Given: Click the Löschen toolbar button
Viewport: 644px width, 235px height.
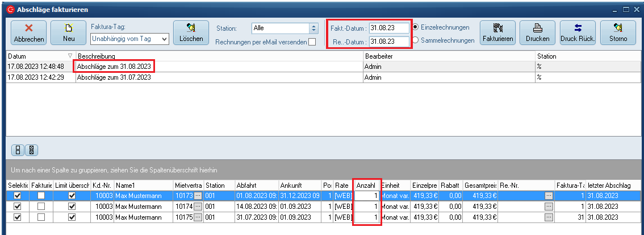Looking at the screenshot, I should [191, 32].
